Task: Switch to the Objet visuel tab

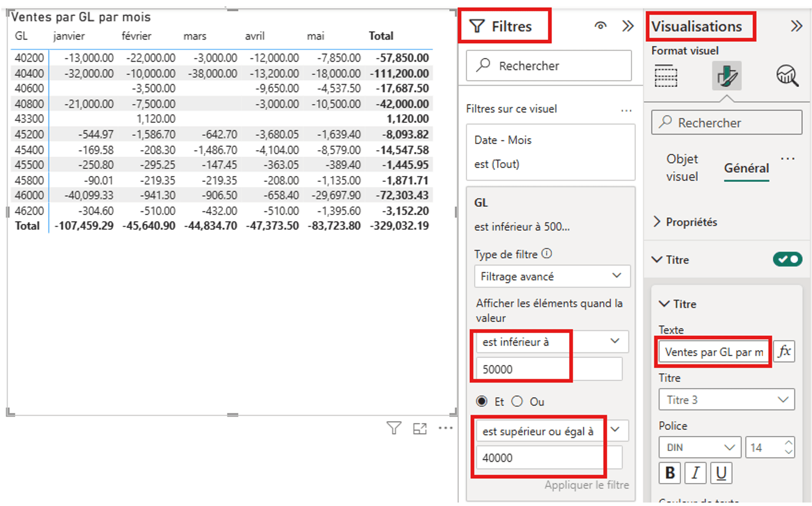Action: (682, 168)
